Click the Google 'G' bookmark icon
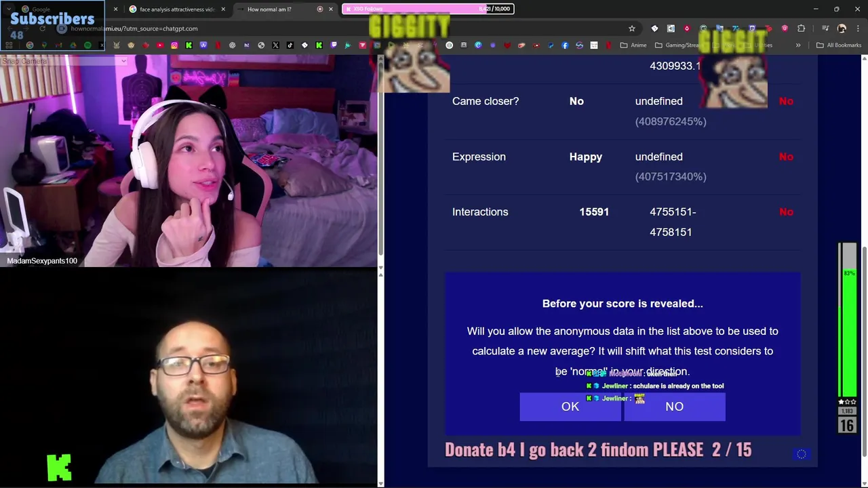The height and width of the screenshot is (488, 868). pyautogui.click(x=30, y=45)
